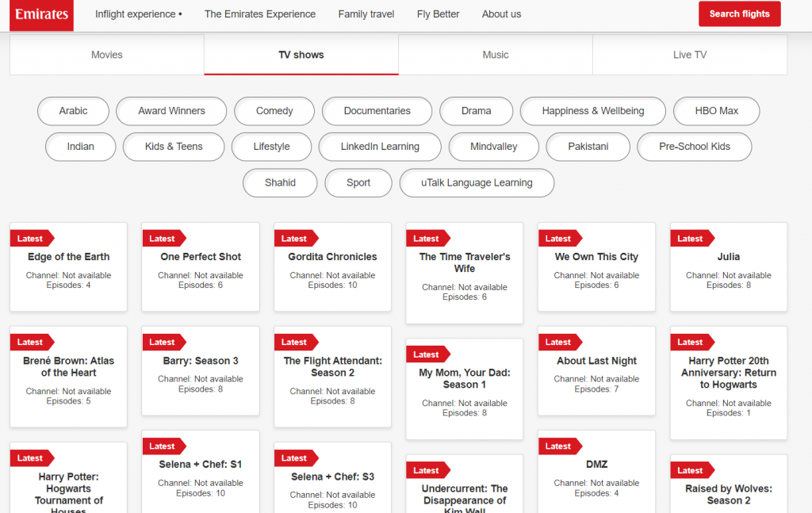Filter by Comedy category
Screen dimensions: 812x513
[274, 111]
